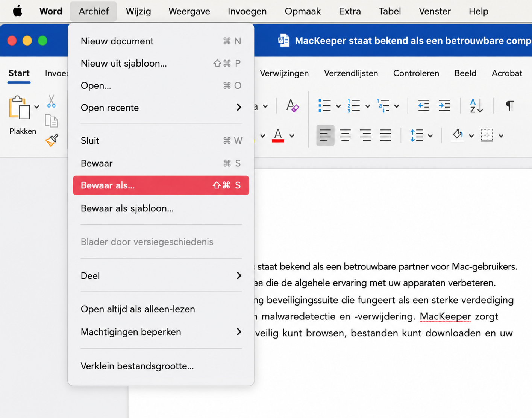Expand the multilevel list dropdown arrow
Screen dimensions: 532x418
(x=397, y=106)
